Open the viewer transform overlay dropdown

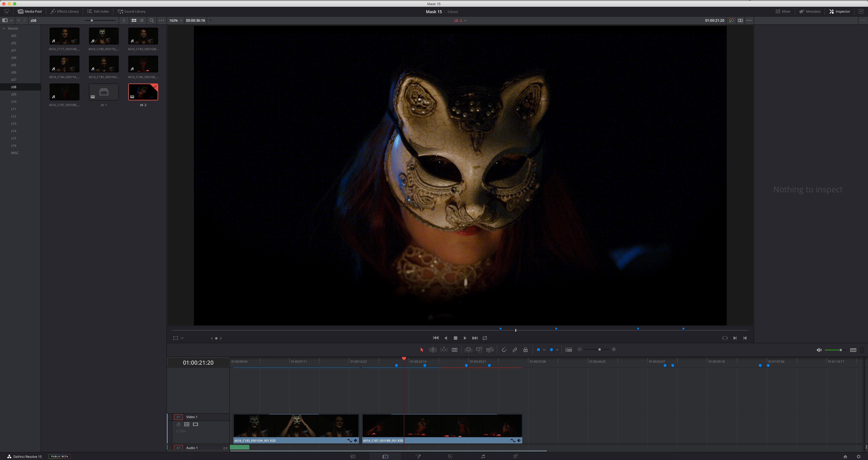pyautogui.click(x=182, y=338)
